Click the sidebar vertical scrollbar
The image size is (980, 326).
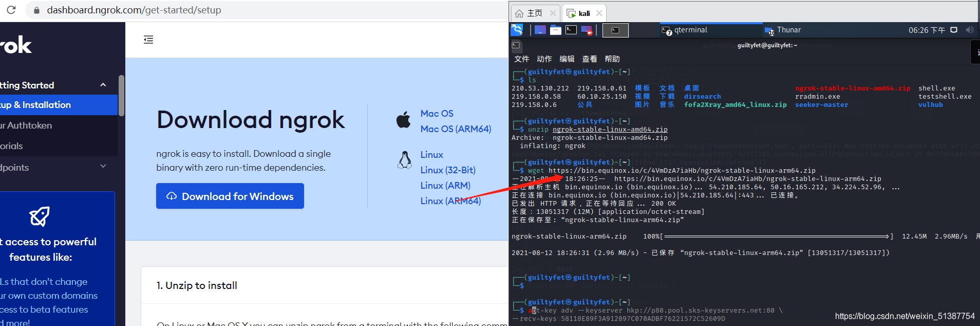click(121, 96)
